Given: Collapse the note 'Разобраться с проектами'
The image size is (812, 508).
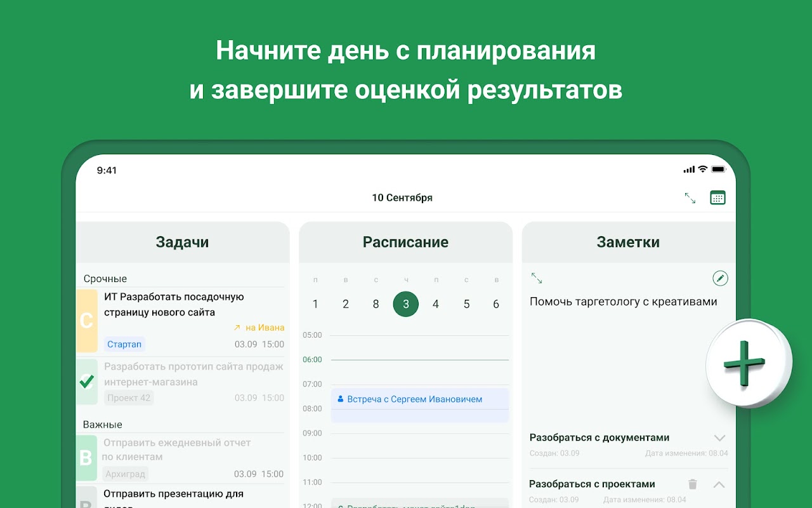Looking at the screenshot, I should click(x=719, y=485).
